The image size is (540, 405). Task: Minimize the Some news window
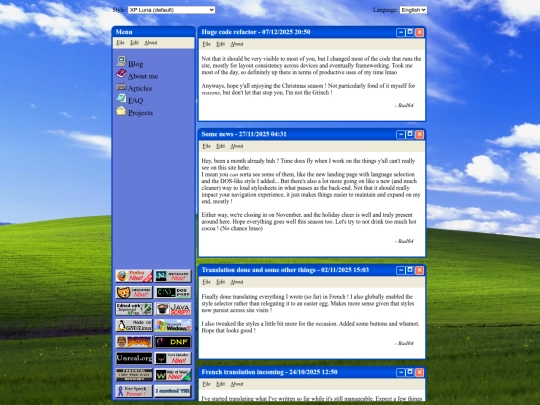401,134
